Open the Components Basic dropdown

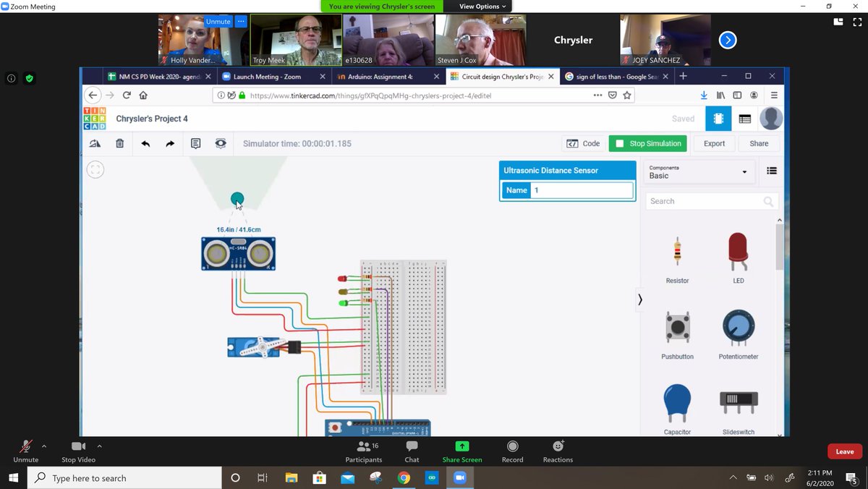(x=698, y=171)
